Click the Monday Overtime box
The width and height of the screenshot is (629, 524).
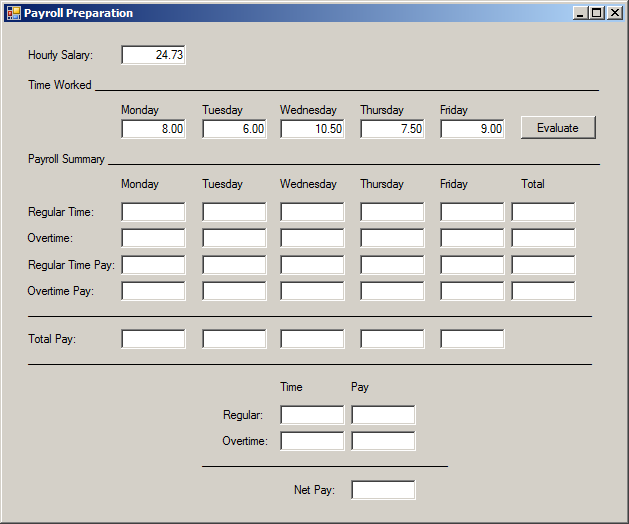coord(153,238)
